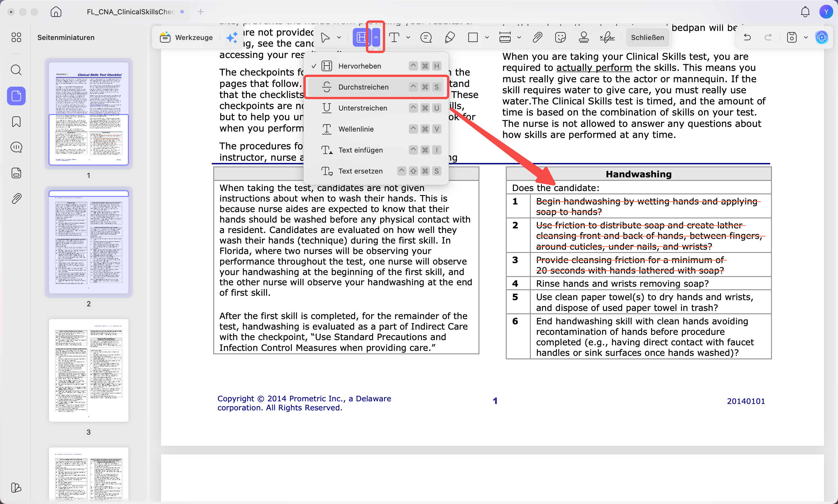Open the comments list sidebar icon

pos(16,147)
